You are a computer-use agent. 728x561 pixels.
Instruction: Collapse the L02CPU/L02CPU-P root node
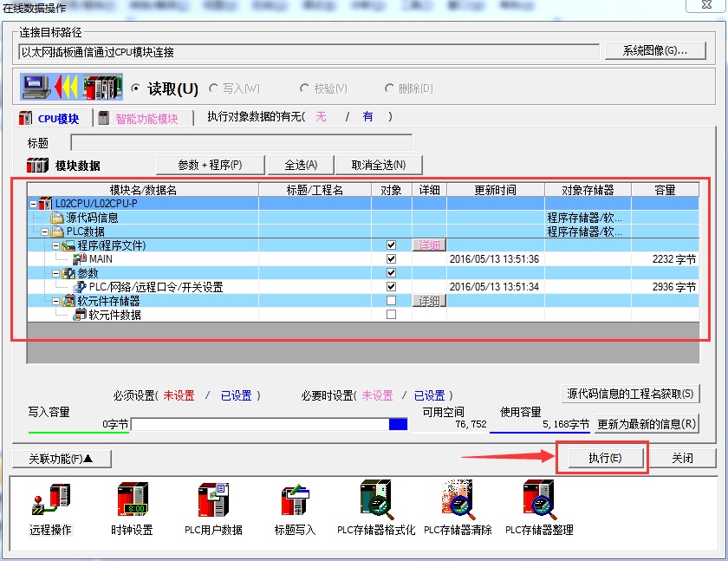coord(33,204)
